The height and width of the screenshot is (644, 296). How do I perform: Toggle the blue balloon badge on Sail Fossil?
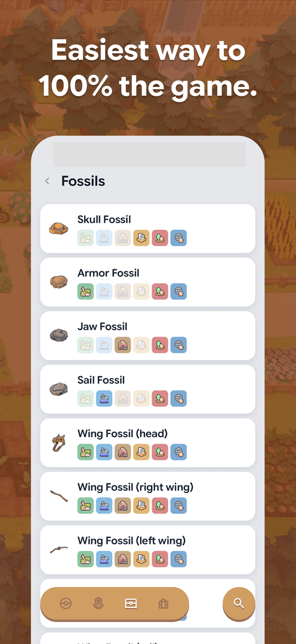tap(104, 398)
